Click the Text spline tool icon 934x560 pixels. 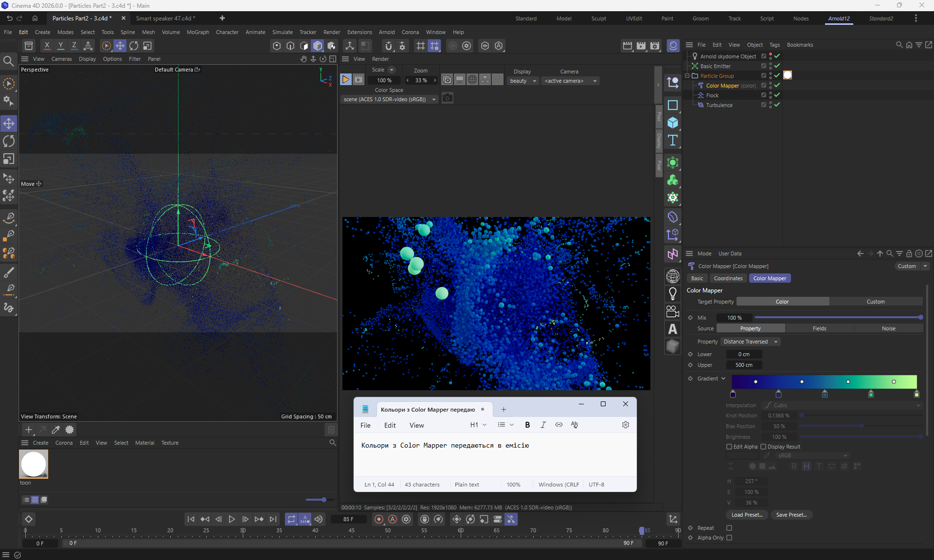[x=673, y=141]
